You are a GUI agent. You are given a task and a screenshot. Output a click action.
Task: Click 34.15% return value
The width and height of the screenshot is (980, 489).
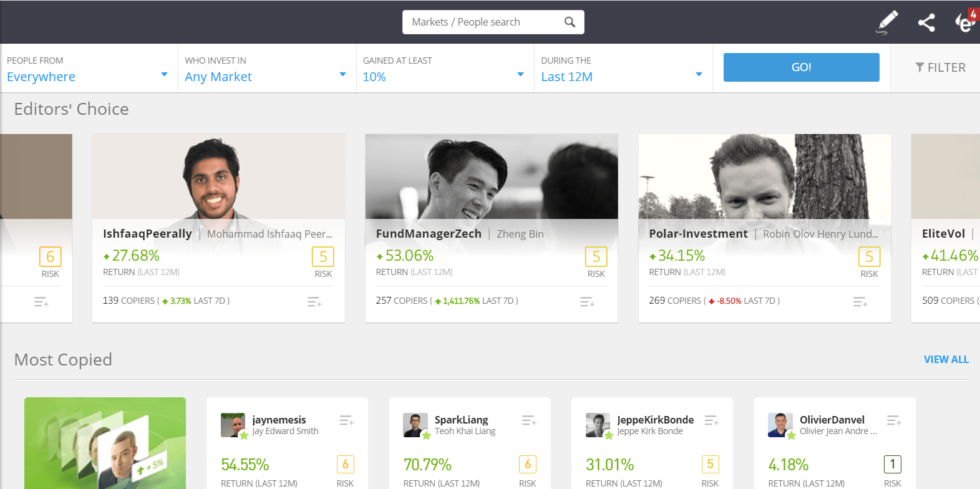(x=681, y=255)
